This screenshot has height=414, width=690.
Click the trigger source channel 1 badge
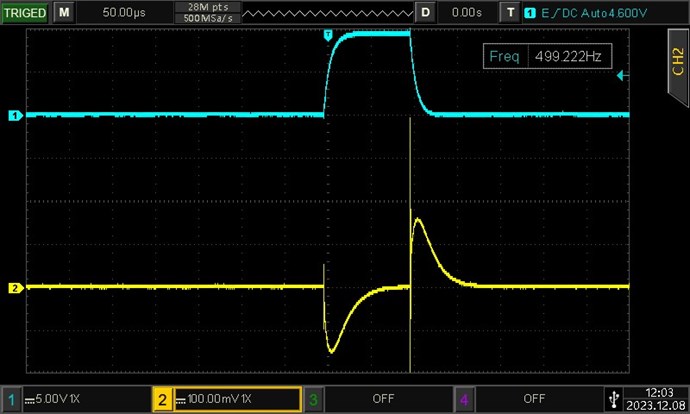point(530,13)
